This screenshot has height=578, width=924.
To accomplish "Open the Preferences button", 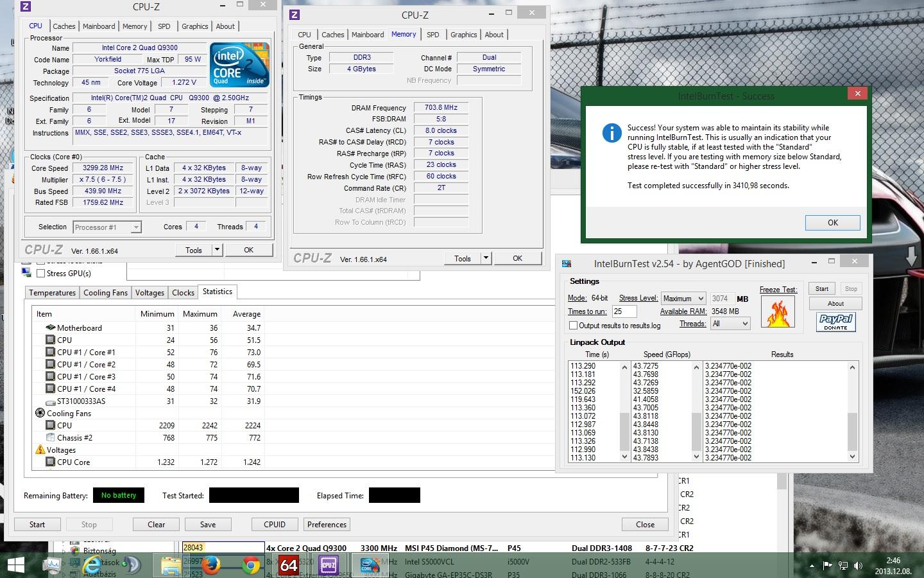I will [327, 525].
